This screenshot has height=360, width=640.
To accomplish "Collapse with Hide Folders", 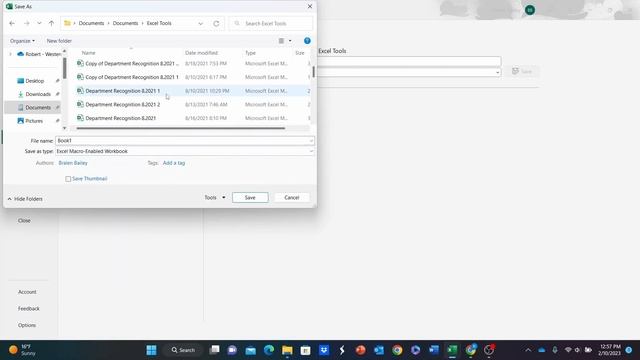I will point(25,199).
